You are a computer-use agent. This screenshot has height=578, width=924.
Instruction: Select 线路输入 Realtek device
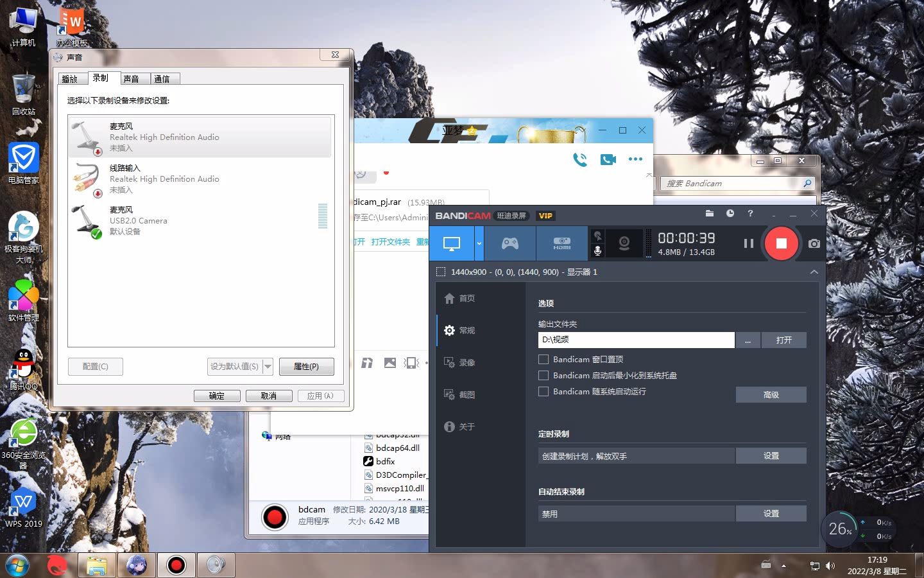[x=200, y=179]
